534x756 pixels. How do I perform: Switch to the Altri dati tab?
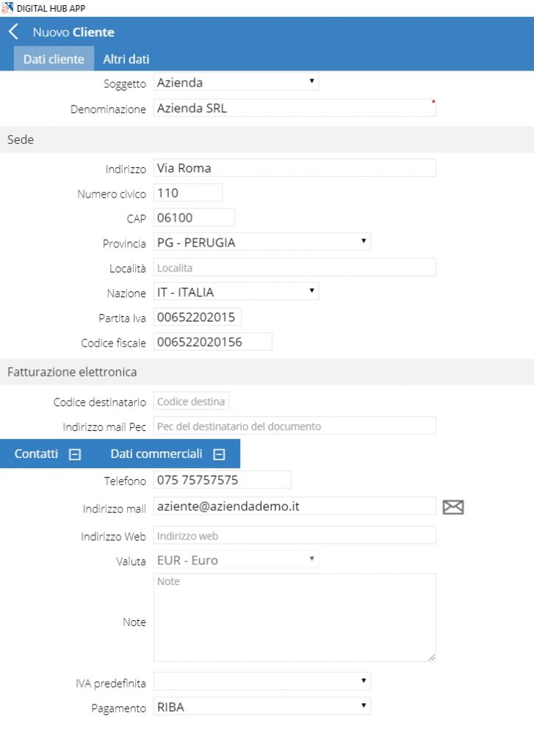(x=126, y=59)
